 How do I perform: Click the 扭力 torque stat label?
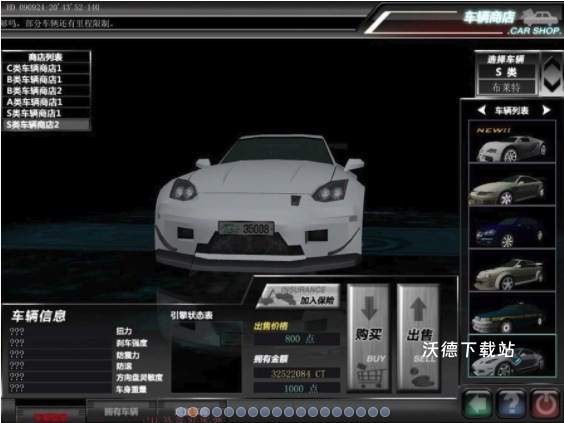click(124, 331)
